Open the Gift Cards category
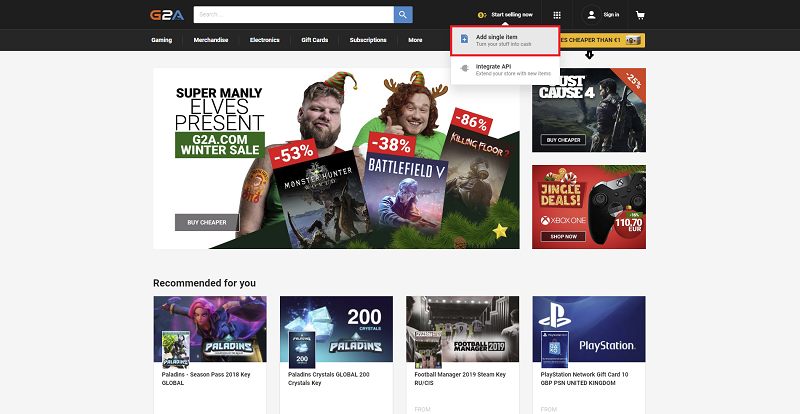The width and height of the screenshot is (800, 414). (x=315, y=40)
